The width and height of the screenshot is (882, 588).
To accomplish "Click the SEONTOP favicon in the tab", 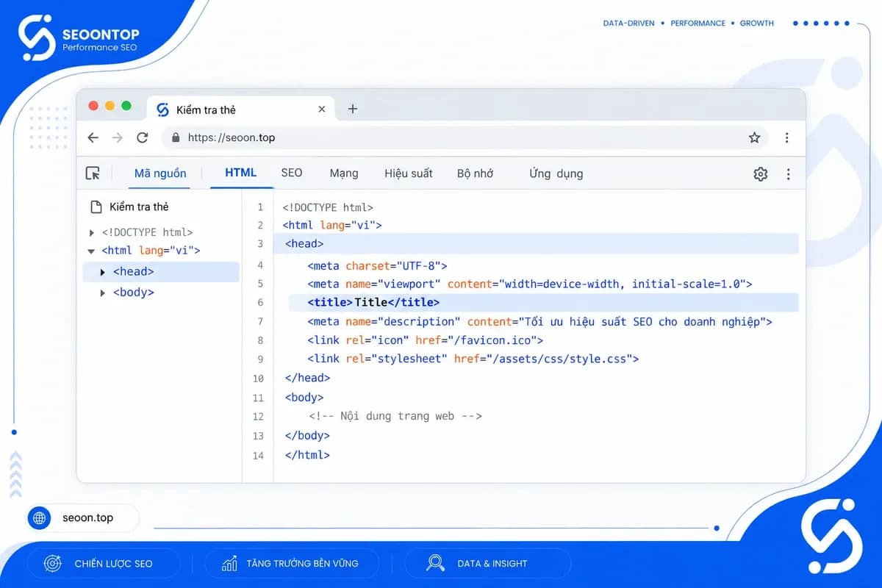I will 163,110.
